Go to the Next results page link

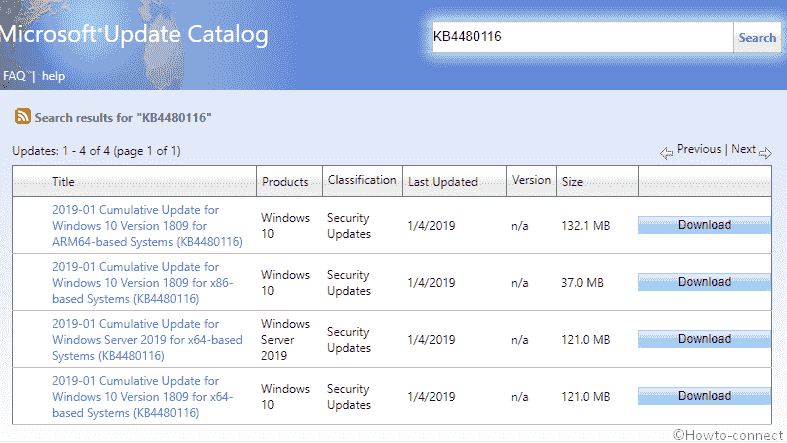[743, 149]
